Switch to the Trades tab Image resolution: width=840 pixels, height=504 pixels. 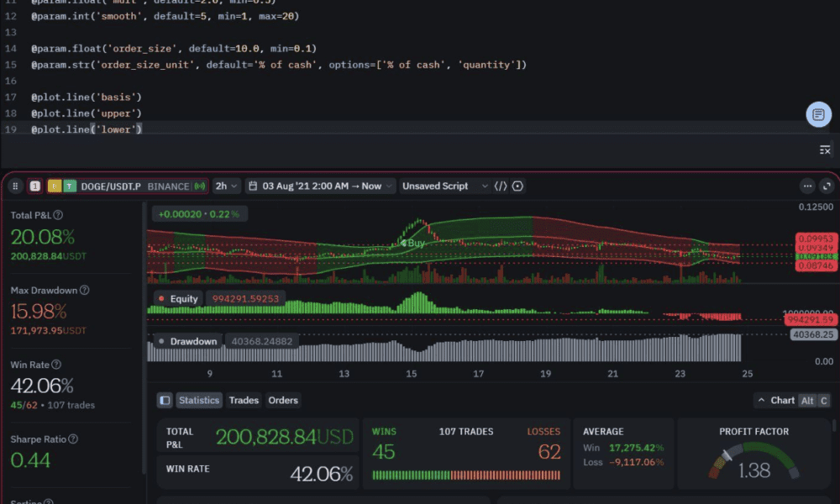pos(244,401)
